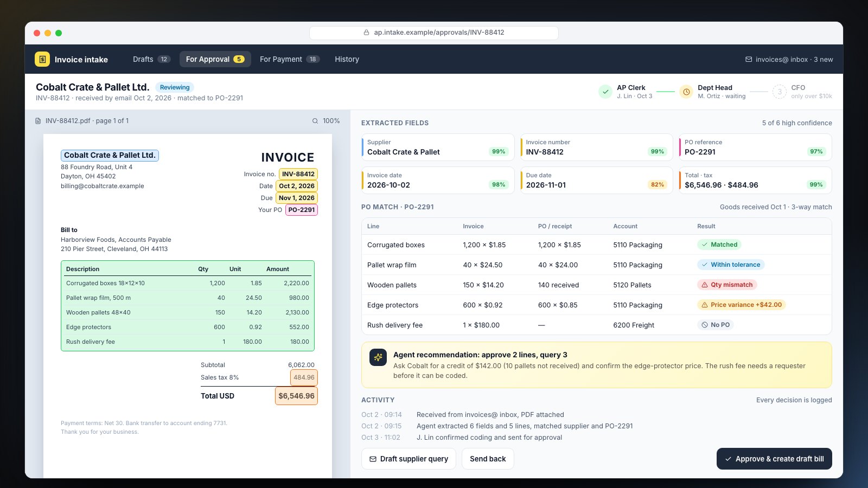Click the zoom magnifier icon at 100%
Screen dimensions: 868x488
tap(315, 121)
